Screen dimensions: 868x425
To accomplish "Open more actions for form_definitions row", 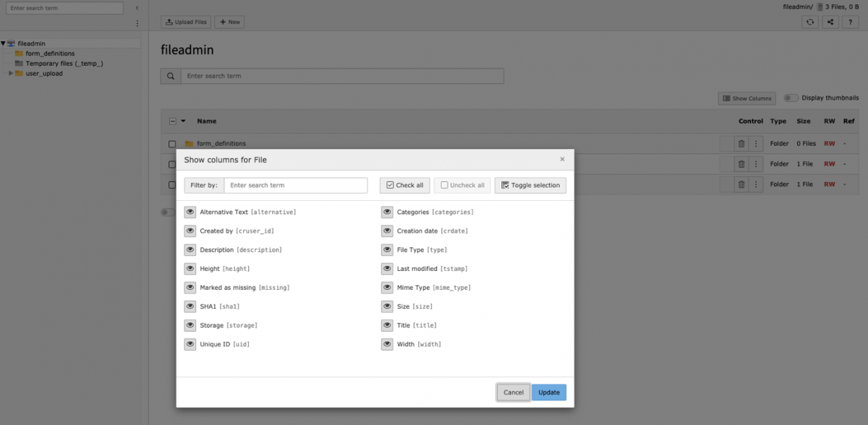I will tap(756, 144).
